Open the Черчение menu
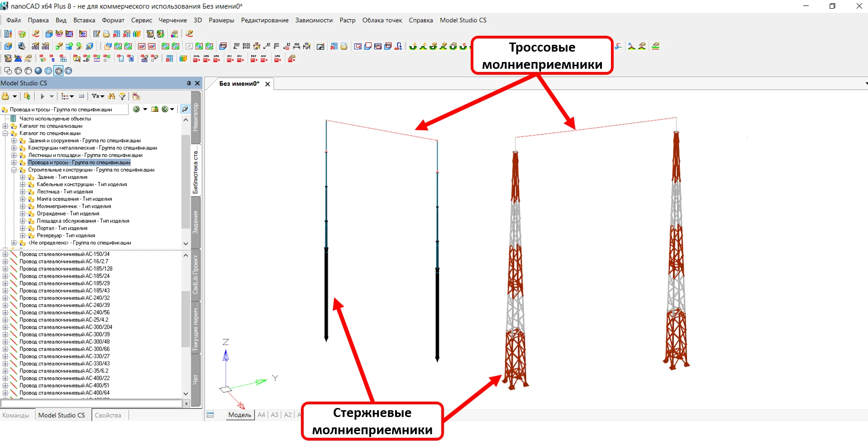Screen dimensions: 868x441 tap(172, 20)
